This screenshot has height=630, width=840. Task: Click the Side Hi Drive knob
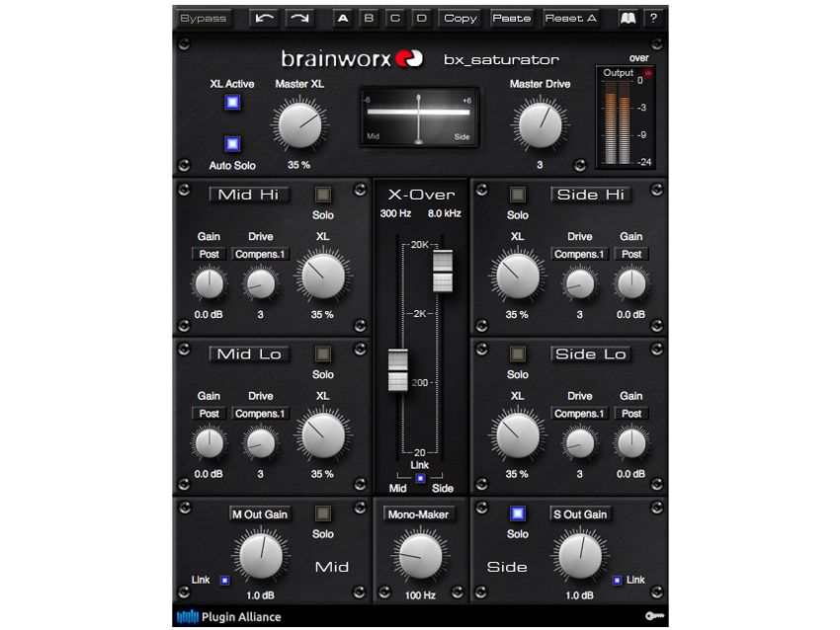click(x=580, y=283)
